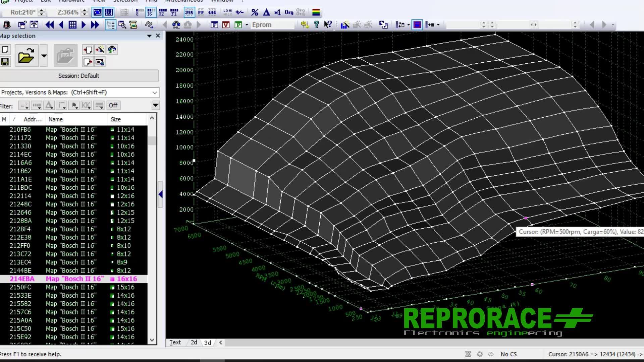Click the question mark help icon

(316, 24)
